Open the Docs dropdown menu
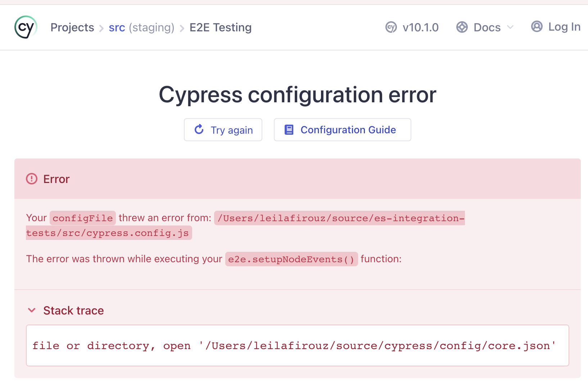Screen dimensions: 588x384 pos(487,27)
